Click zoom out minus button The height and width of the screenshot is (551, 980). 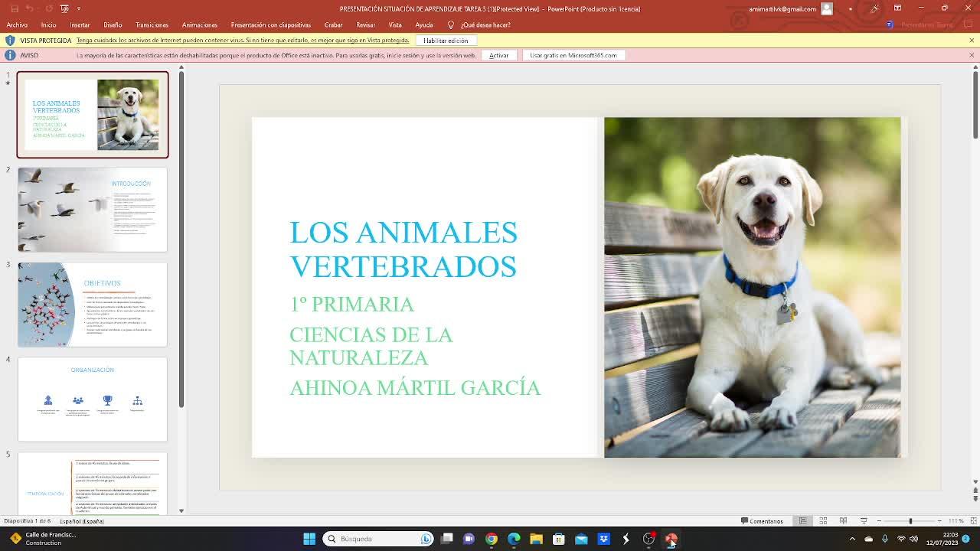pos(879,521)
